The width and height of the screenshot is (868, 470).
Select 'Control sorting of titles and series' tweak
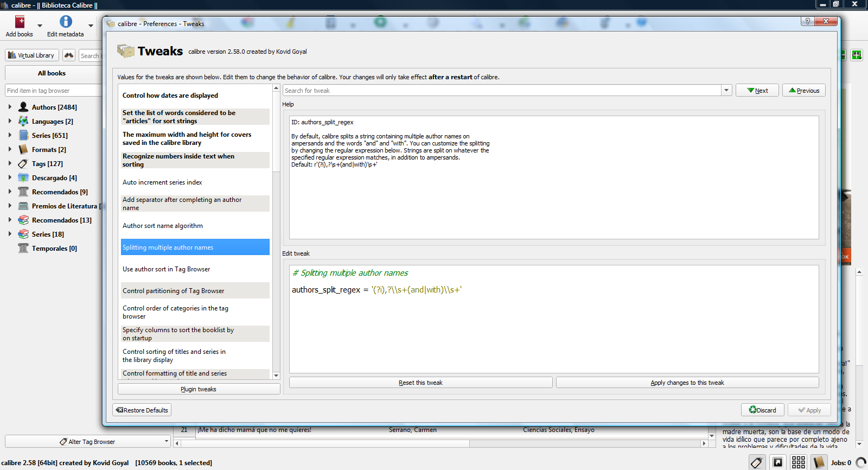pyautogui.click(x=195, y=355)
